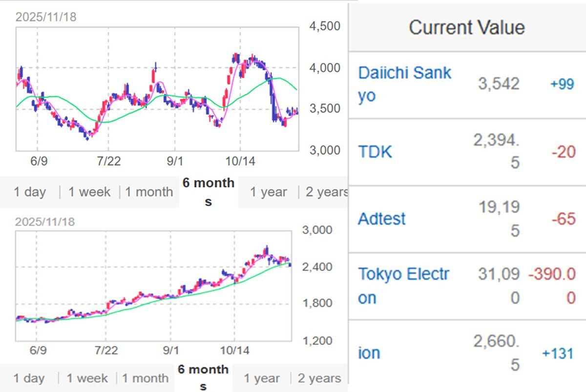
Task: Click the Adtest stock link
Action: point(382,218)
